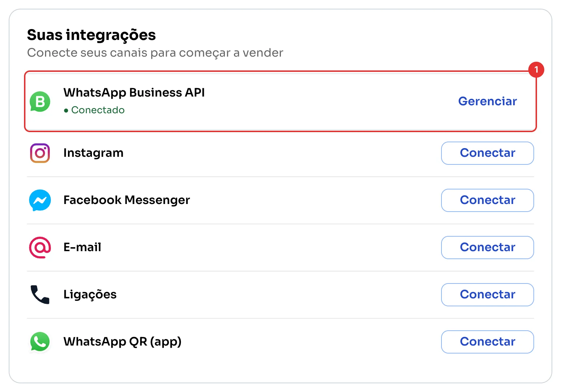This screenshot has height=392, width=561.
Task: Click the WhatsApp QR app icon
Action: [40, 342]
